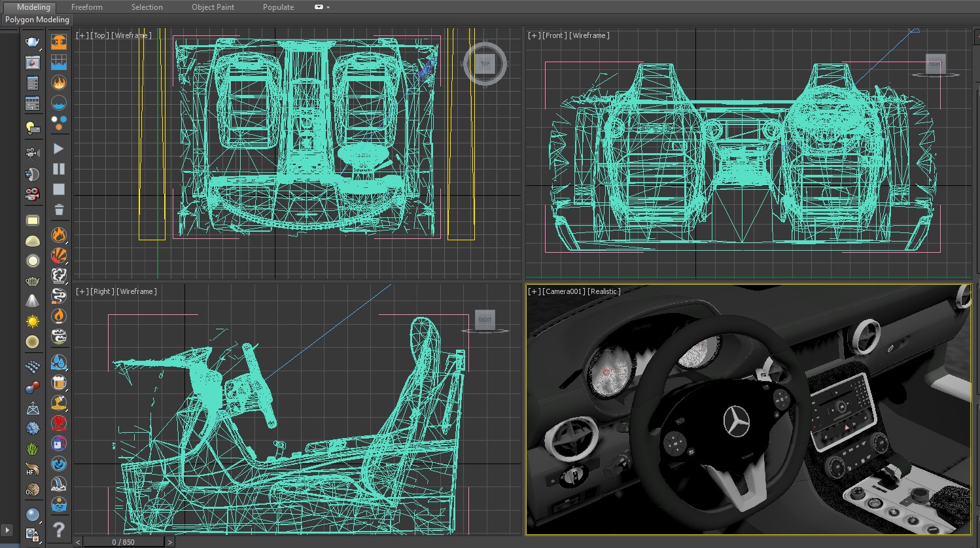
Task: Click the Ox Ornatrix hair icon
Action: pos(33,490)
